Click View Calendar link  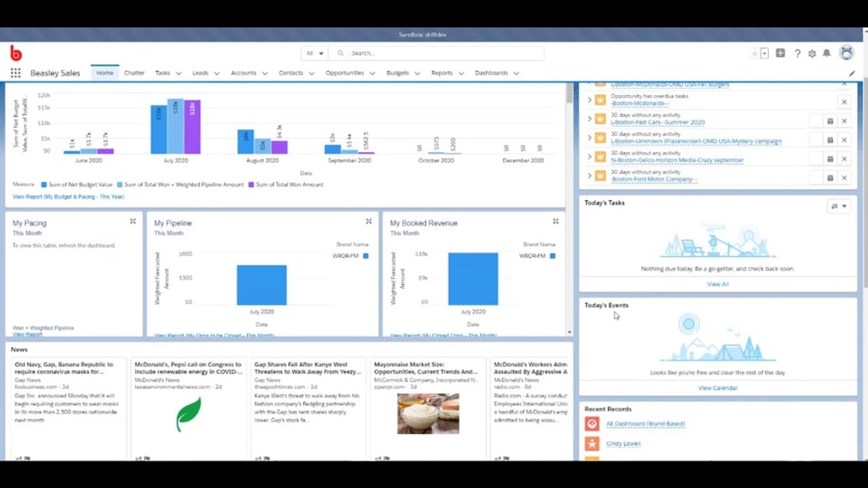tap(717, 388)
